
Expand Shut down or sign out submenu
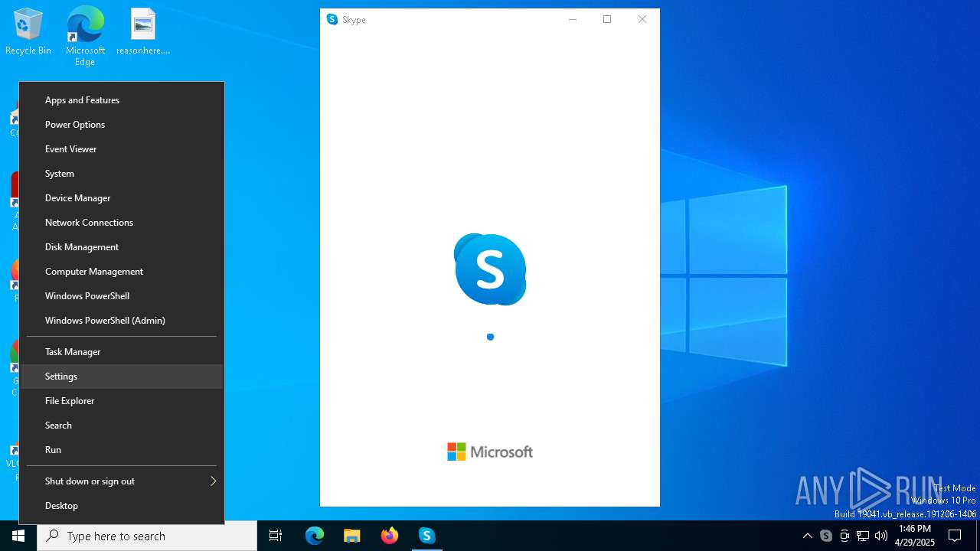pos(122,481)
